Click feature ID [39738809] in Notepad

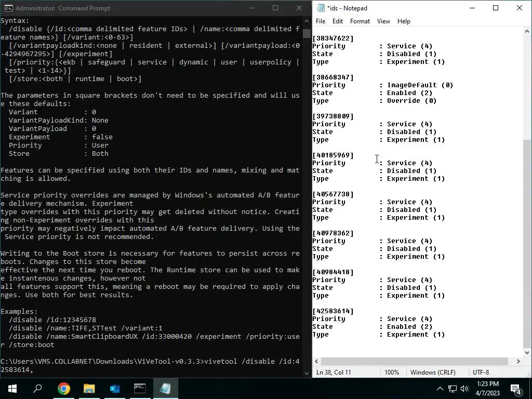tap(333, 116)
